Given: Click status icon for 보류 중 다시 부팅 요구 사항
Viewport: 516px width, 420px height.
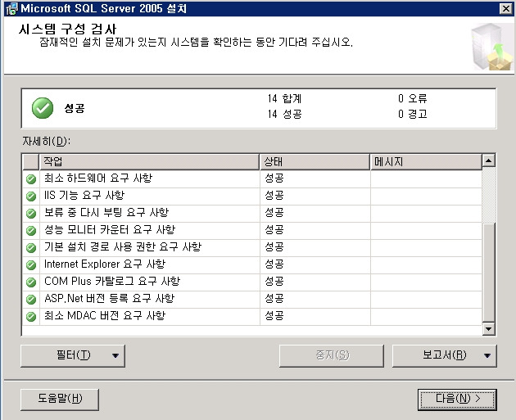Looking at the screenshot, I should pos(31,214).
